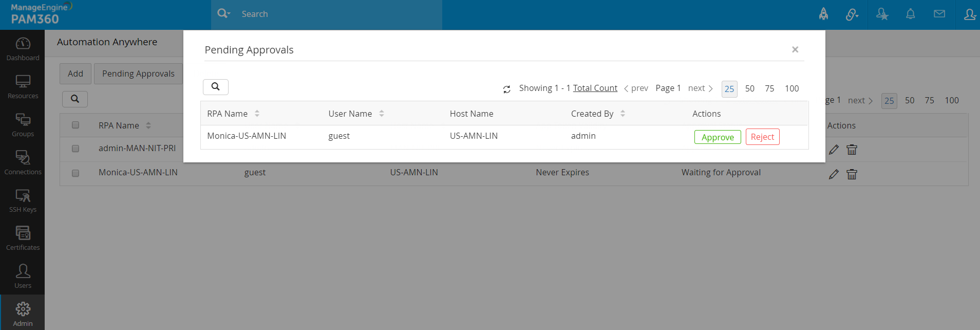The width and height of the screenshot is (980, 330).
Task: Click Total Count link in dialog
Action: [x=595, y=88]
